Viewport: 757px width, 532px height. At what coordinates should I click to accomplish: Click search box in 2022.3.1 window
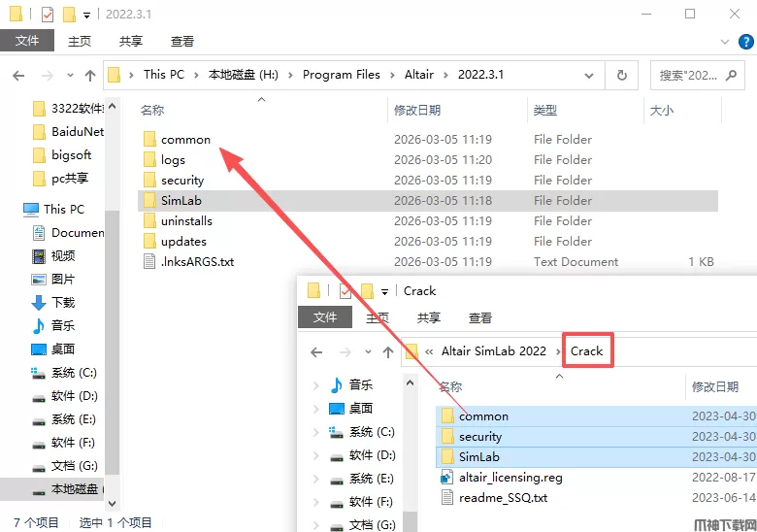(x=699, y=76)
